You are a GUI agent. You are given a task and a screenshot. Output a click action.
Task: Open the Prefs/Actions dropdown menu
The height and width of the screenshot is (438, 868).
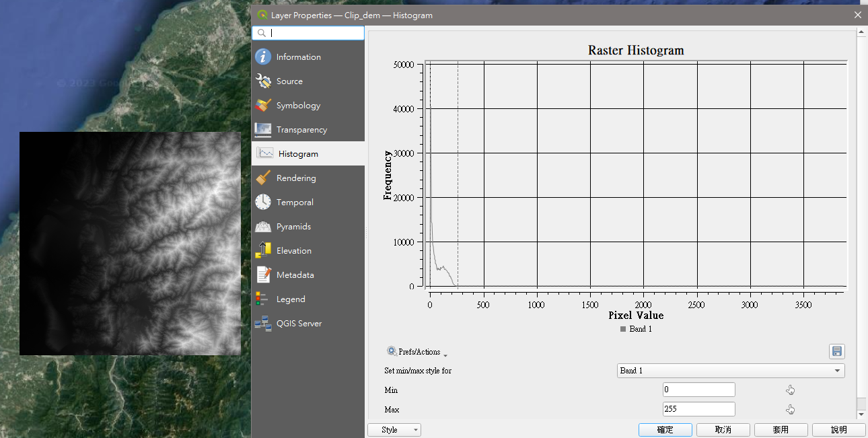[x=417, y=352]
